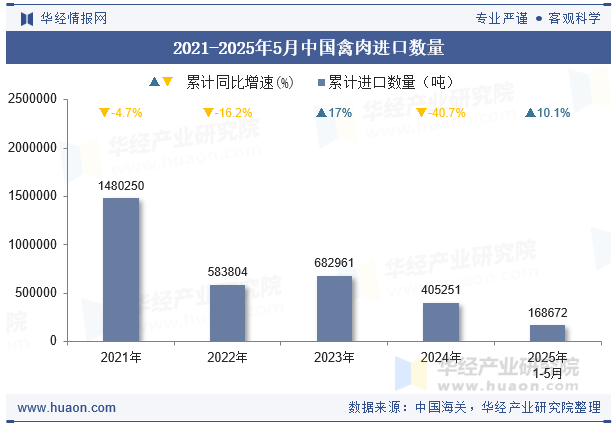Click the 累计进口数量 legend color square

[321, 82]
